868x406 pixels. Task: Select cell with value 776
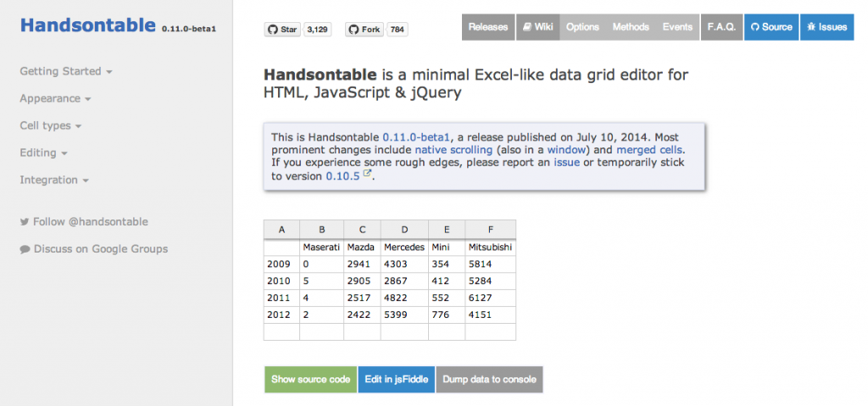coord(447,315)
